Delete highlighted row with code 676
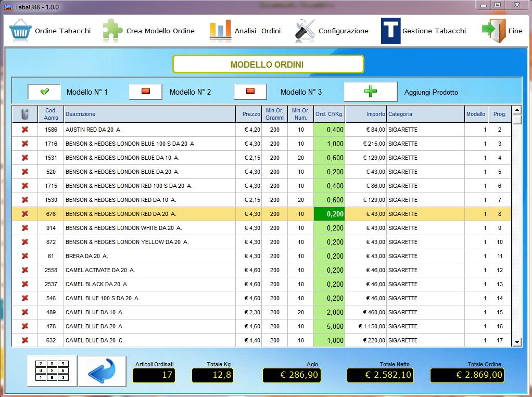 coord(25,214)
